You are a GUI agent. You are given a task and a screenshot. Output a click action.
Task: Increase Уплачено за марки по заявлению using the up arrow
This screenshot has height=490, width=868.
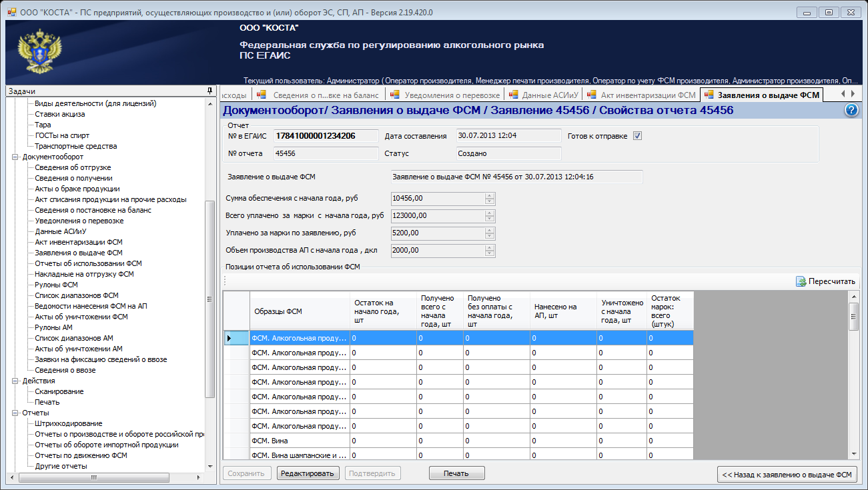click(489, 230)
